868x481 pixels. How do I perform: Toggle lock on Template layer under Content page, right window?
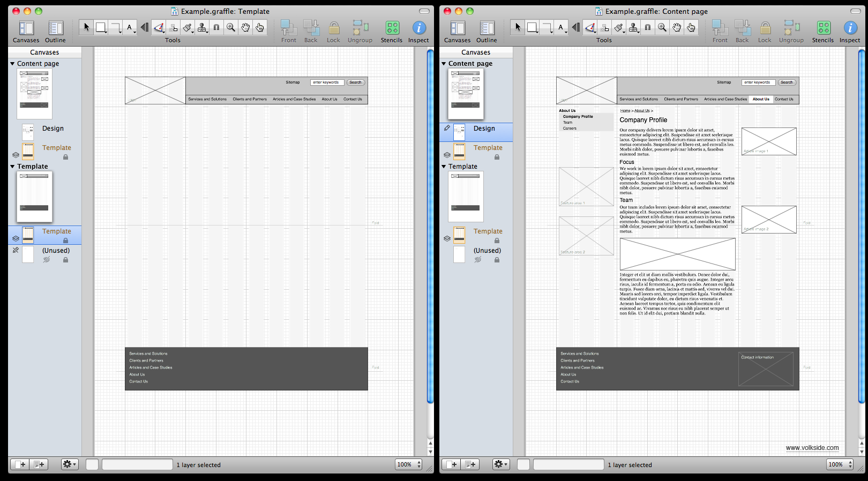[x=497, y=157]
